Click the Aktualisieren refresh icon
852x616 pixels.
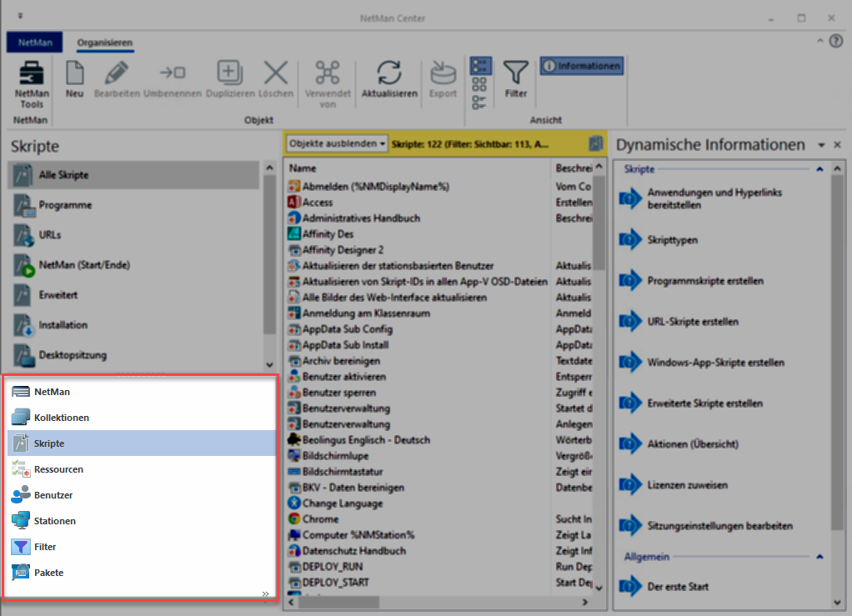click(388, 73)
